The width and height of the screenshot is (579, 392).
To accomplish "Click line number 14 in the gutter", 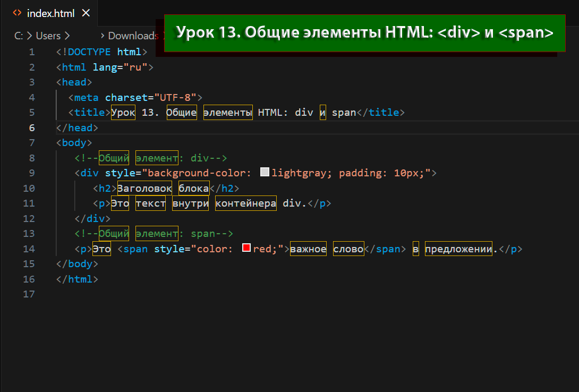I will (29, 249).
